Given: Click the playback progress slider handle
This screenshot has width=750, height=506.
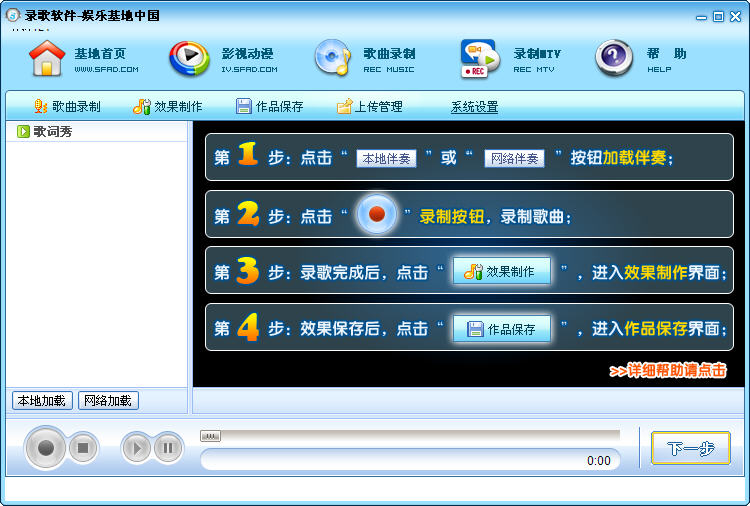Looking at the screenshot, I should 210,436.
